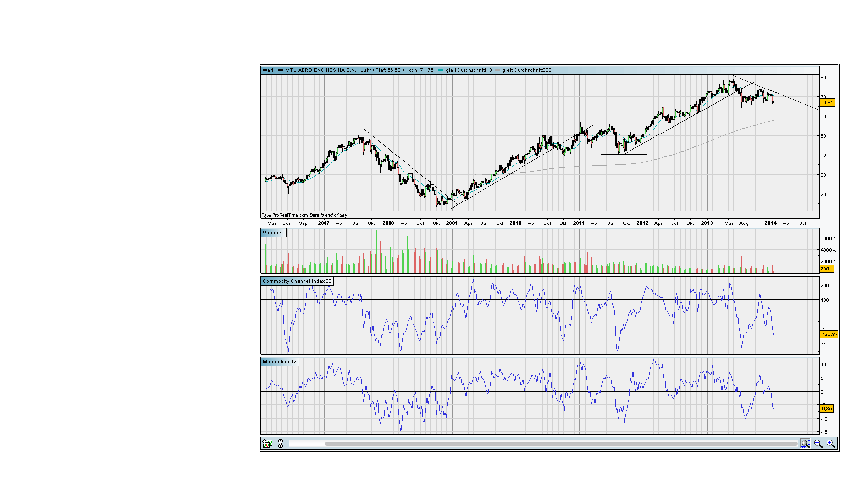Click the gray Durchschnitt200 legend swatch
Viewport: 868px width, 491px height.
pyautogui.click(x=498, y=70)
